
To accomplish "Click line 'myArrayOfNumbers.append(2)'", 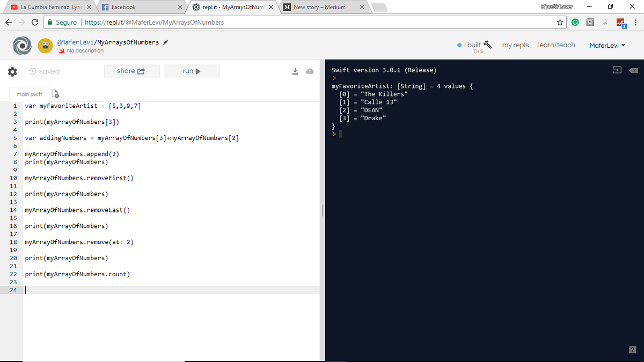I will pos(72,154).
